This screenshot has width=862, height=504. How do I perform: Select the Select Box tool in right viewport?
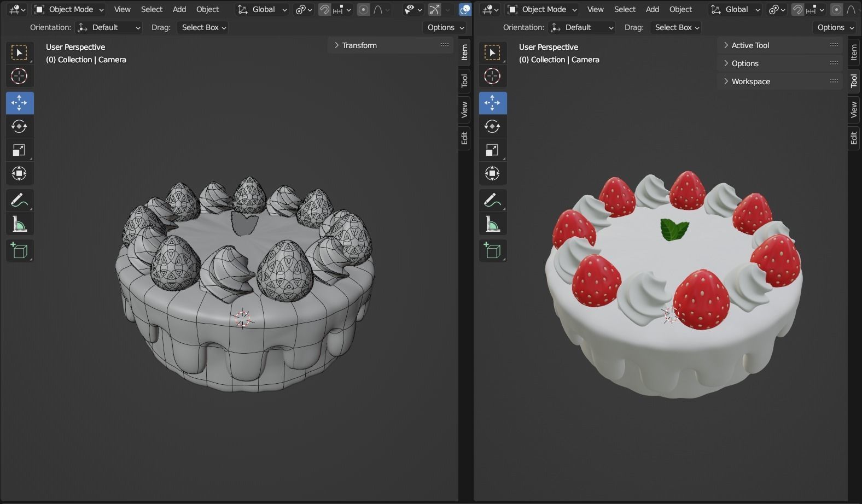pos(493,53)
